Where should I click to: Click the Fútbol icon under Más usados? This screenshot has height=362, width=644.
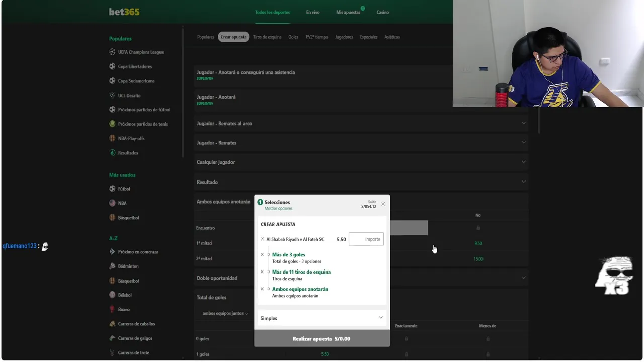tap(112, 189)
